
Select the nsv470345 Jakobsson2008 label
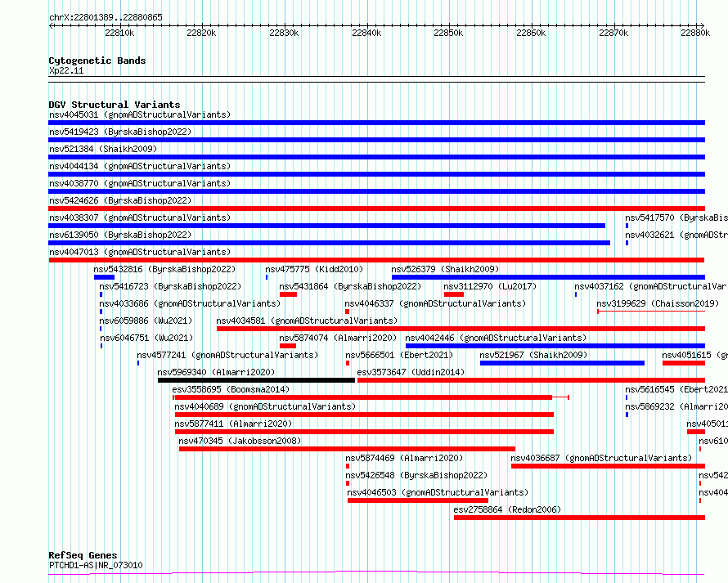coord(240,441)
